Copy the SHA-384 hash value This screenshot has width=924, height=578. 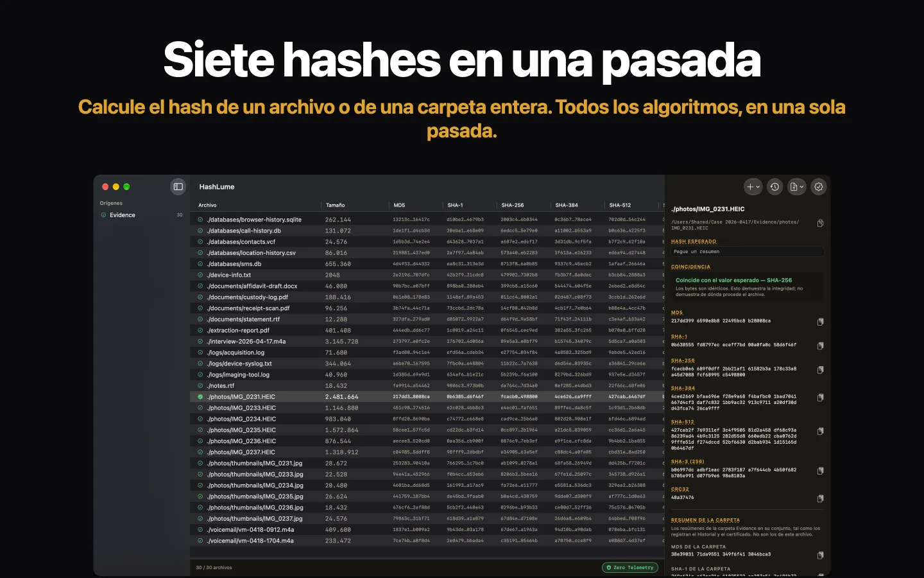point(820,398)
